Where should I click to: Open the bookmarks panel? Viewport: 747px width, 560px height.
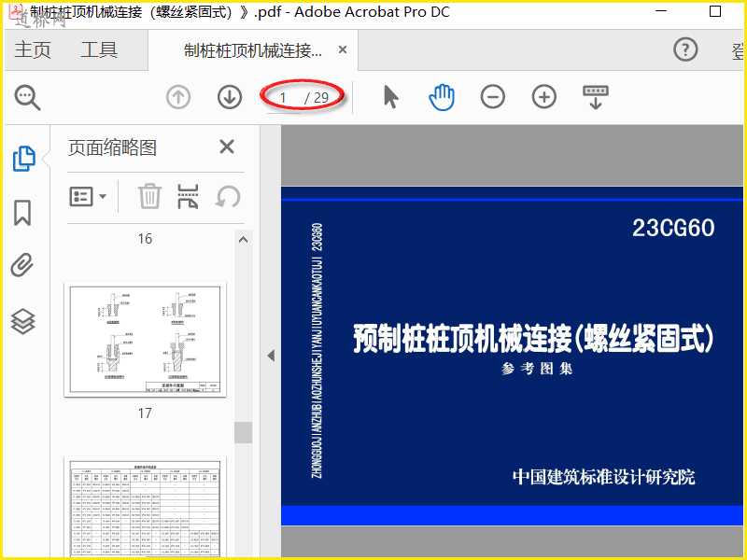point(22,213)
